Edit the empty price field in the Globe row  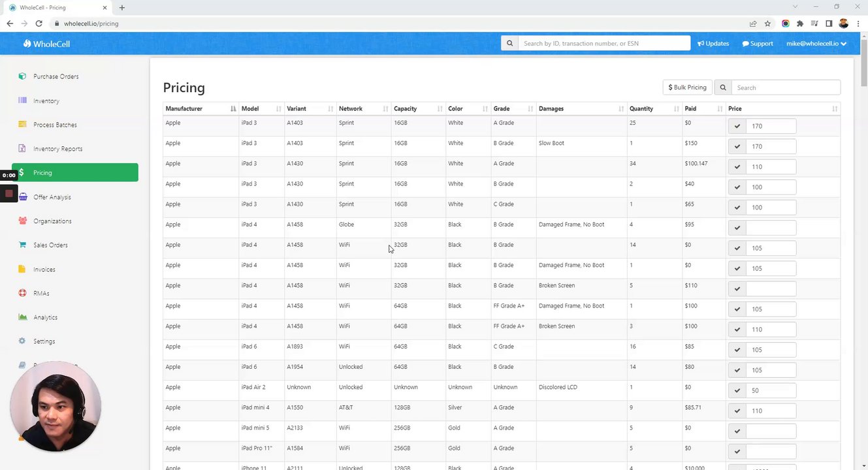(771, 228)
